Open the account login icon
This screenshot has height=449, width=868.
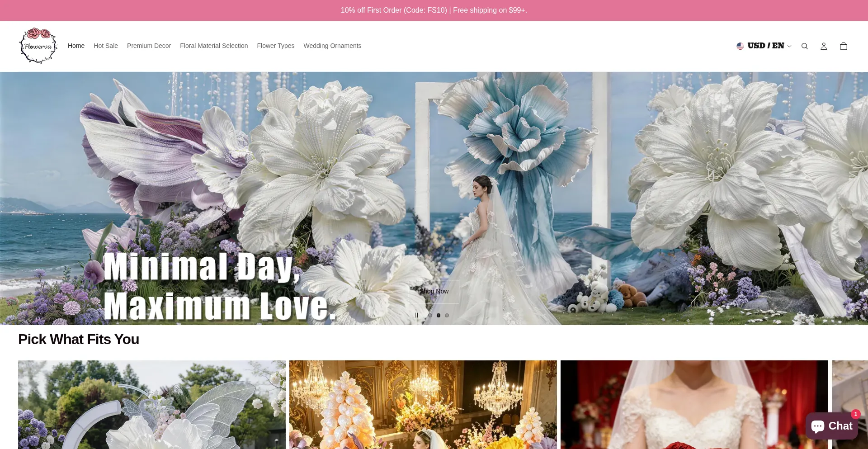click(824, 46)
